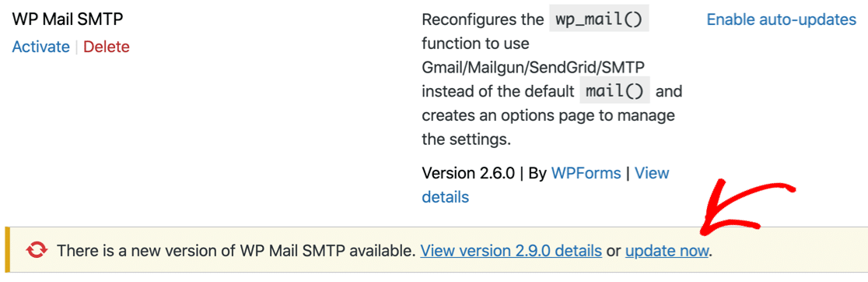
Task: Enable auto-updates for WP Mail SMTP
Action: (x=782, y=20)
